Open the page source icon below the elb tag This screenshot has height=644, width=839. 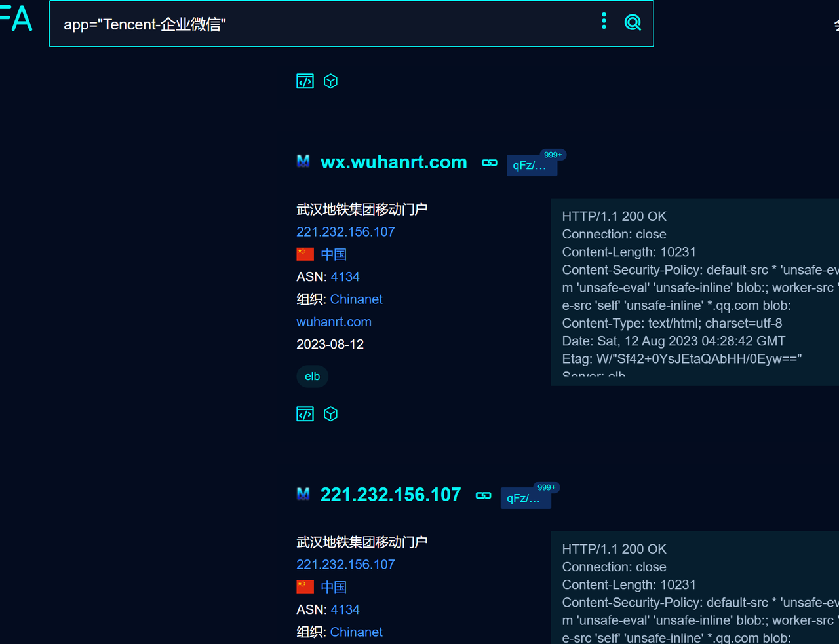click(305, 414)
